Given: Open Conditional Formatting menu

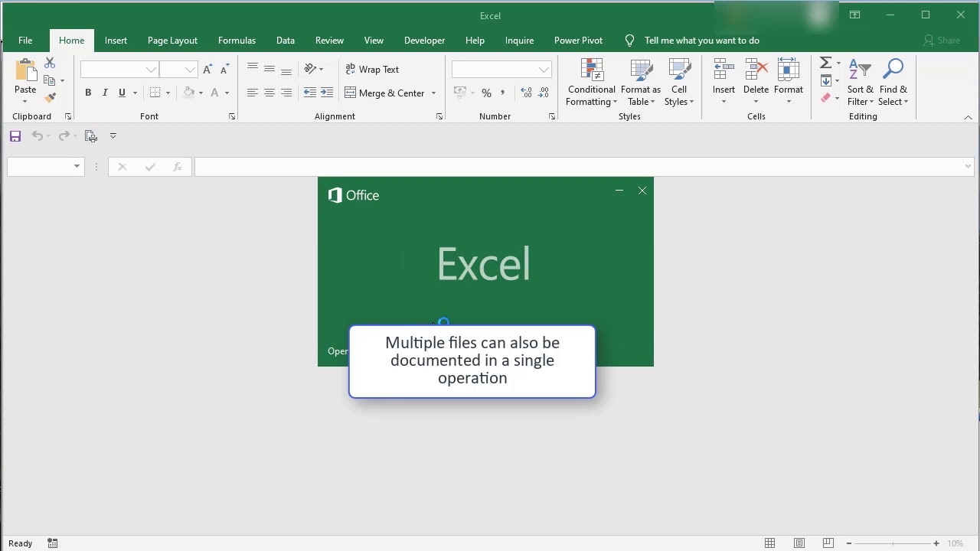Looking at the screenshot, I should pos(592,83).
